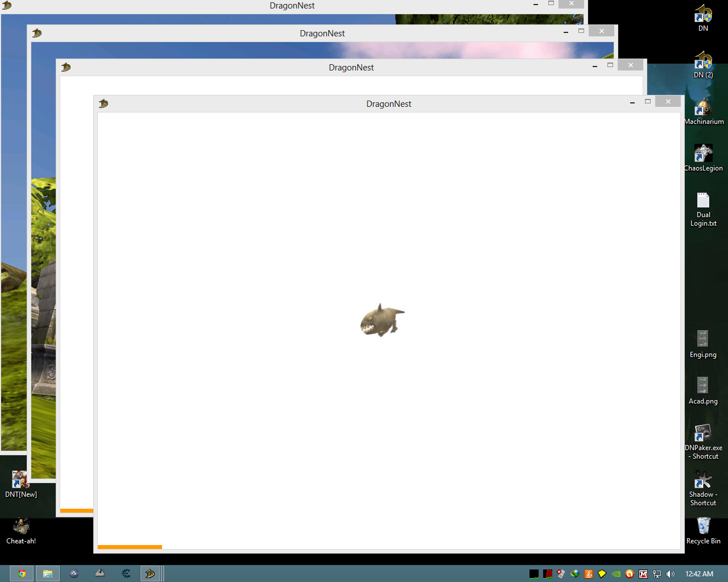This screenshot has width=728, height=582.
Task: Click the orange Java tray icon
Action: [x=589, y=574]
